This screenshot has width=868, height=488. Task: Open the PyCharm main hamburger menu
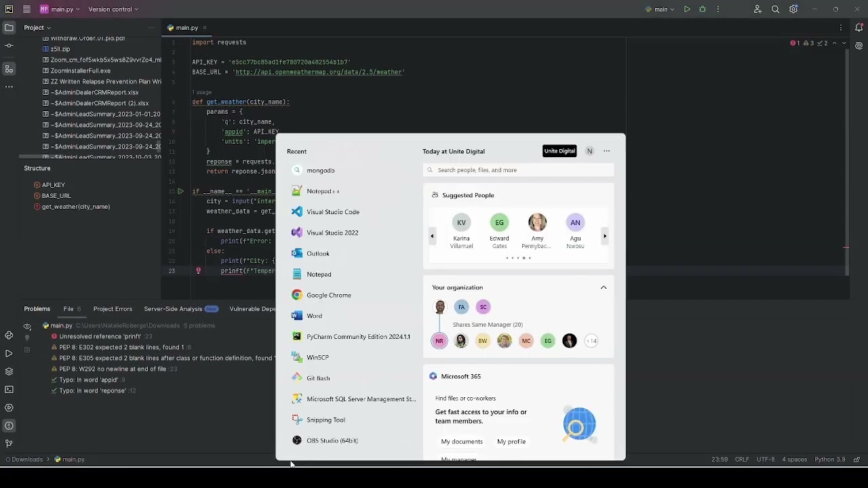(26, 9)
